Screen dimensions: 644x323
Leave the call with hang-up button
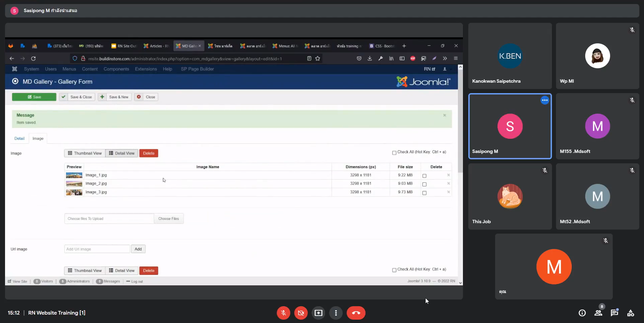356,313
